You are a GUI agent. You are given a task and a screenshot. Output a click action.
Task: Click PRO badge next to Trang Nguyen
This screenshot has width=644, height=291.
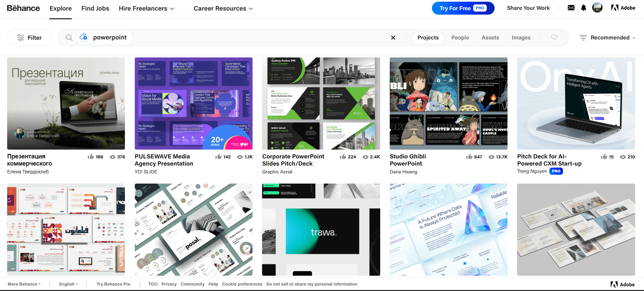tap(556, 171)
